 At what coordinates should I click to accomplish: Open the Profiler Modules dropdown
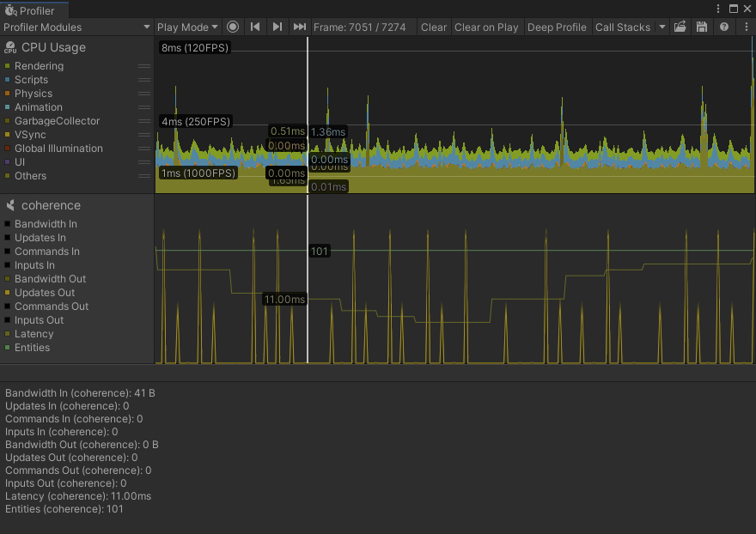tap(76, 27)
